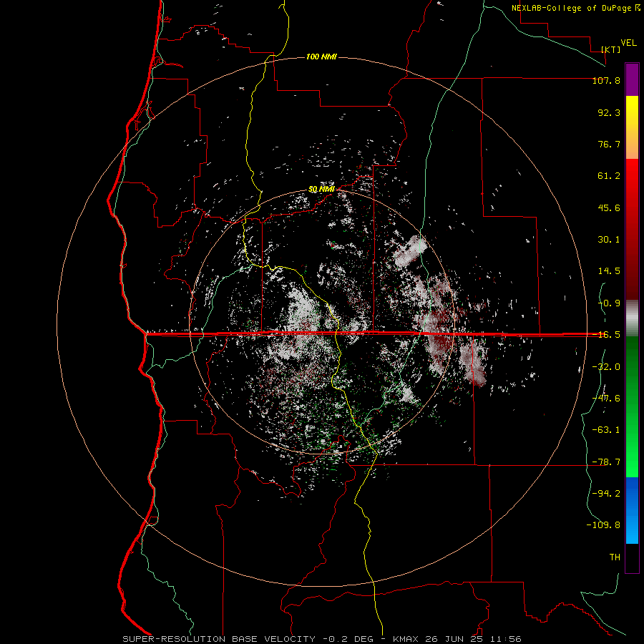Screen dimensions: 644x644
Task: Click the 30.1 velocity scale value
Action: point(609,240)
